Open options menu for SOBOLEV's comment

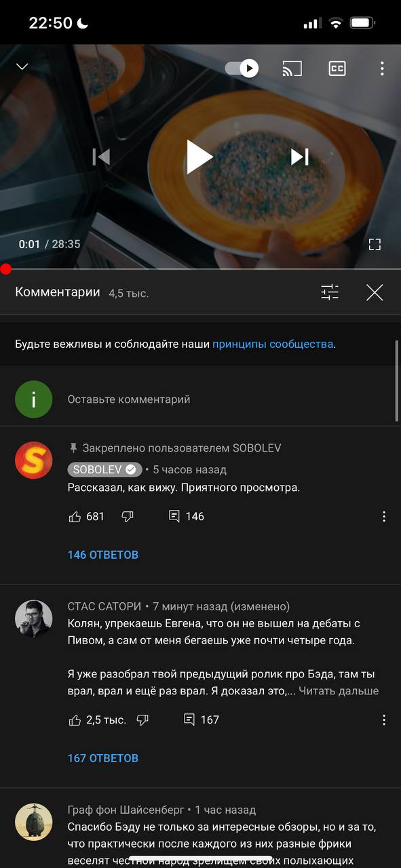(x=384, y=517)
